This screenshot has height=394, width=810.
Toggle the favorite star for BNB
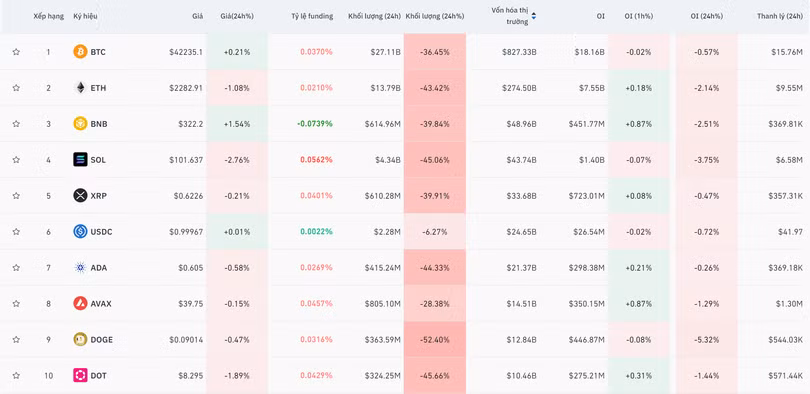coord(16,124)
